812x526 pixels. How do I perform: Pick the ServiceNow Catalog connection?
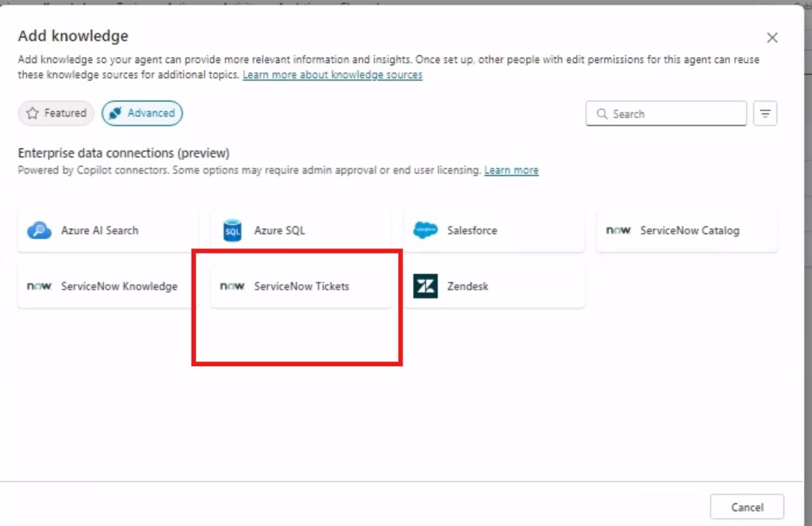[687, 230]
